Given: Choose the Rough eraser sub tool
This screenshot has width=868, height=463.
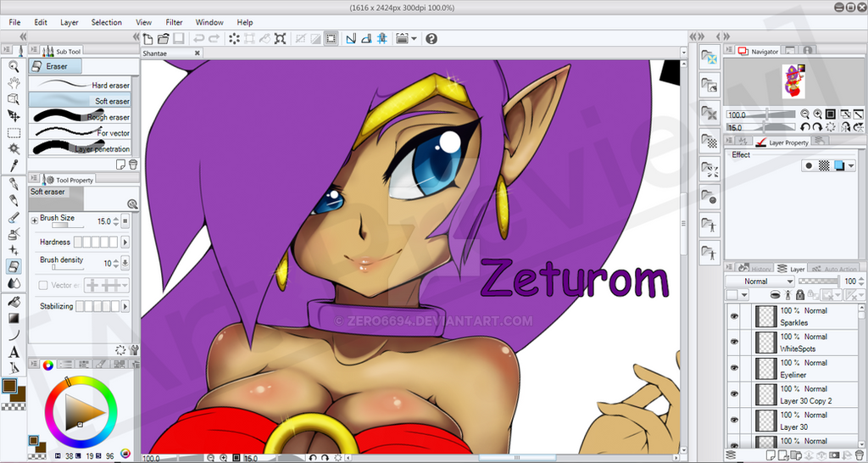Looking at the screenshot, I should [x=80, y=117].
